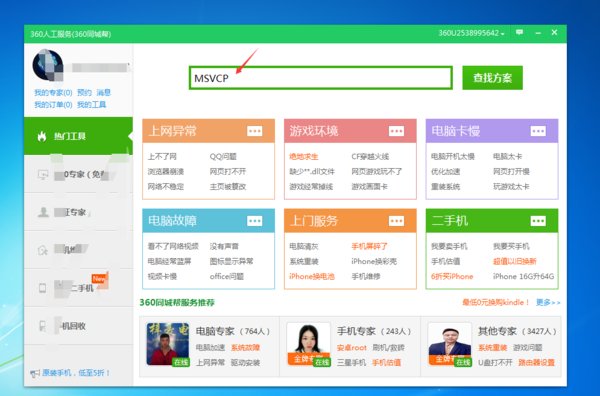Click the 网页游戏玩不了 link
This screenshot has width=600, height=396.
tap(377, 172)
